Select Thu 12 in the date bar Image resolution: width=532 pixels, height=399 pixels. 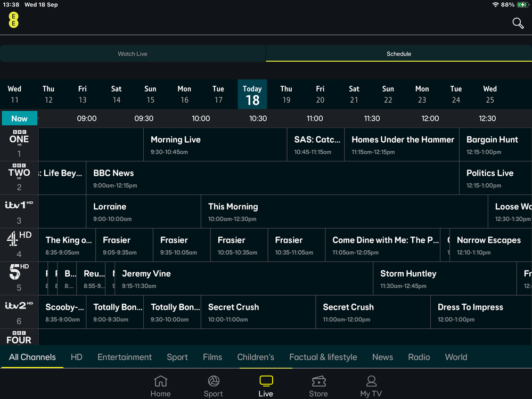coord(48,94)
